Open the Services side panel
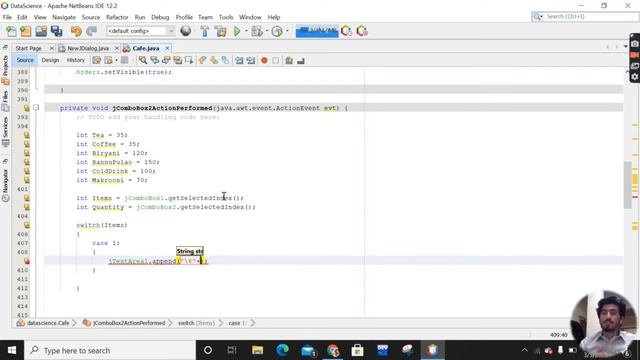The width and height of the screenshot is (640, 360). (x=5, y=132)
